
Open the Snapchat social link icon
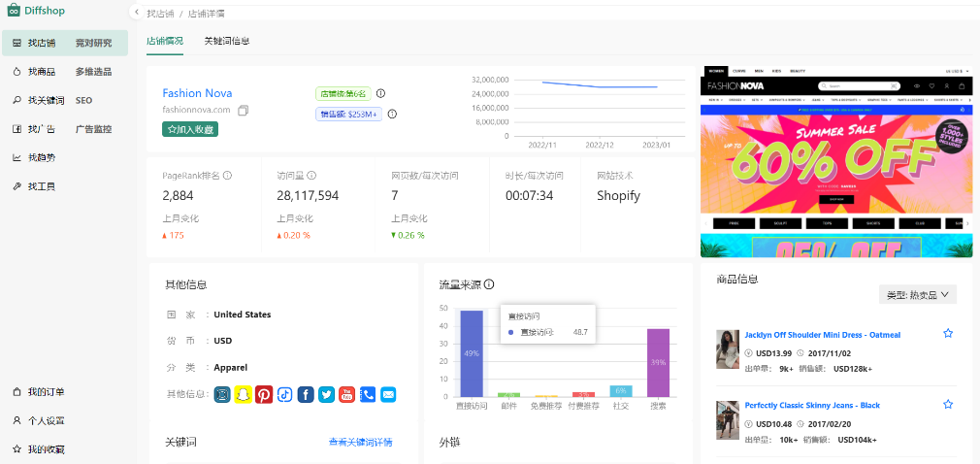coord(243,394)
